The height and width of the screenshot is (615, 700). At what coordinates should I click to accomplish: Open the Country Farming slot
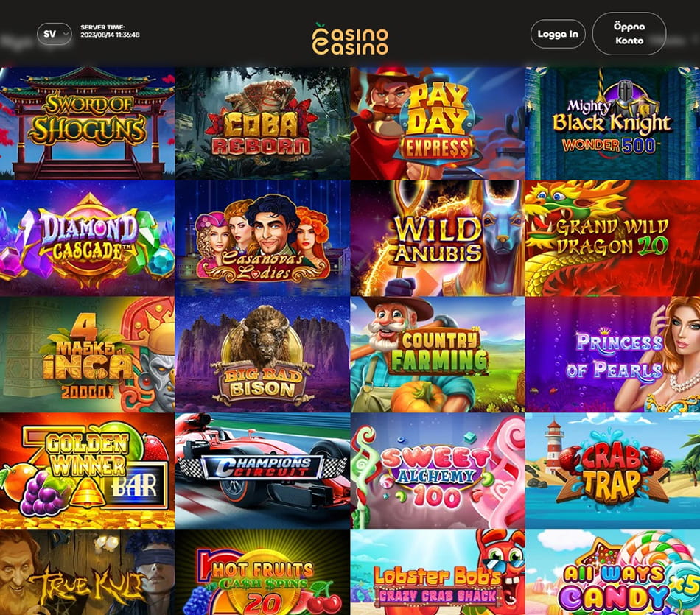pos(438,354)
